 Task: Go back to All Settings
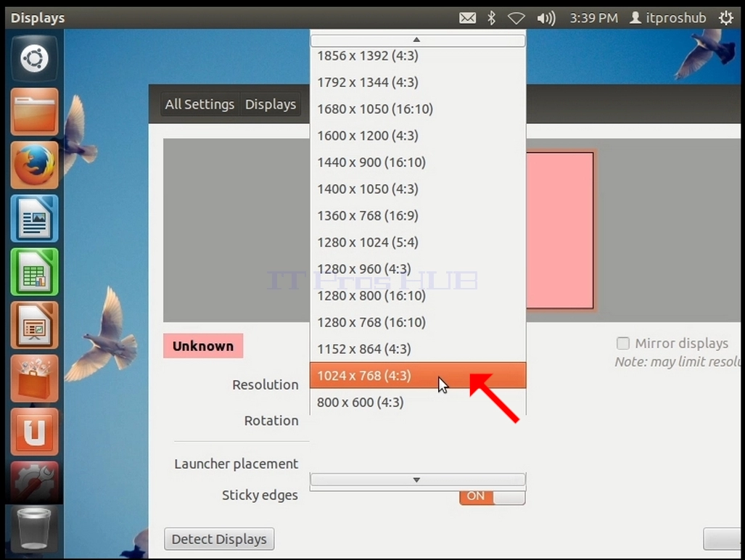pos(199,104)
